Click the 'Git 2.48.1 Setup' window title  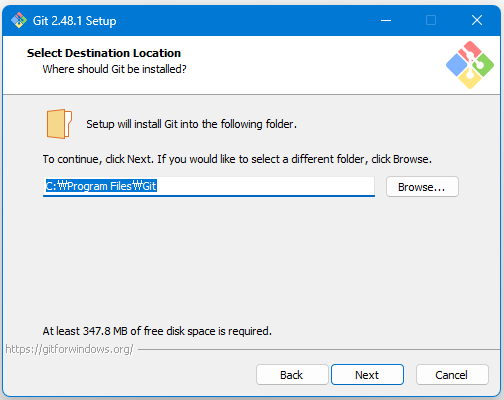click(x=75, y=21)
